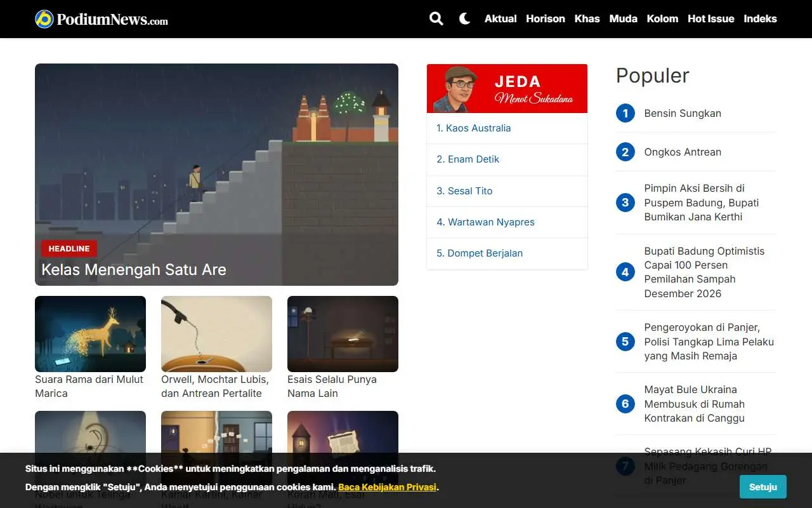
Task: Open 'Bupati Badung Optimistis Capai 100 Persen' article
Action: 704,272
